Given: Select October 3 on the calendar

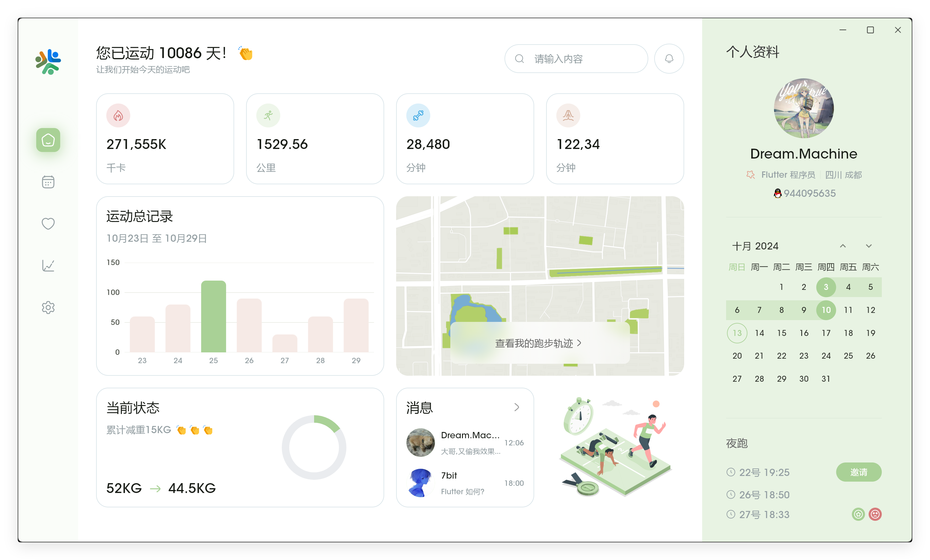Looking at the screenshot, I should pos(826,287).
